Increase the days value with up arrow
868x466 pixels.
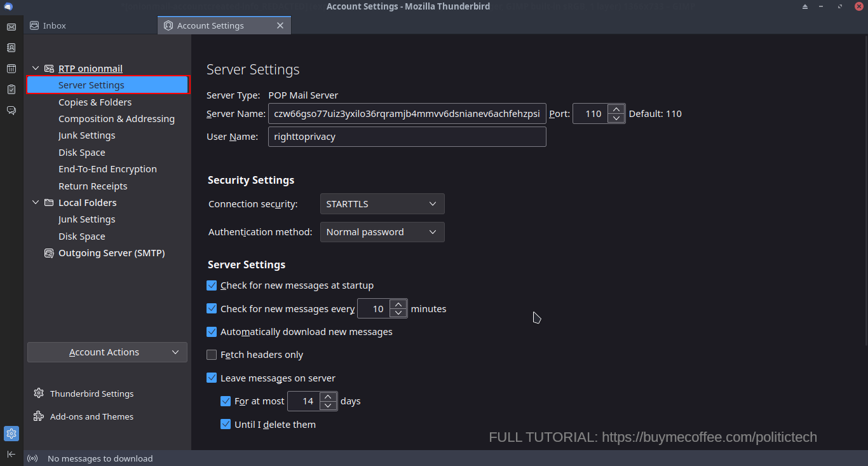pyautogui.click(x=328, y=397)
